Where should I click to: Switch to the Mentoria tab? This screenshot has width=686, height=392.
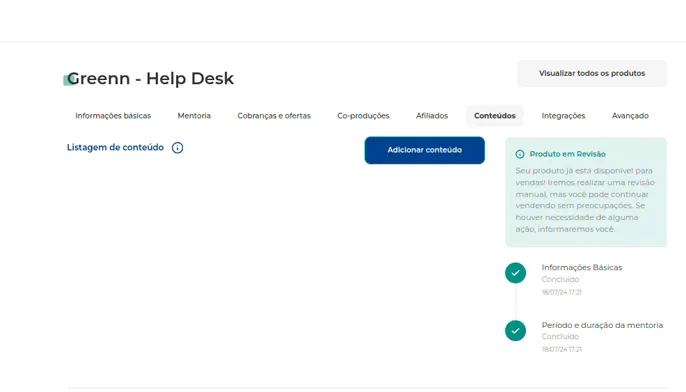[194, 116]
